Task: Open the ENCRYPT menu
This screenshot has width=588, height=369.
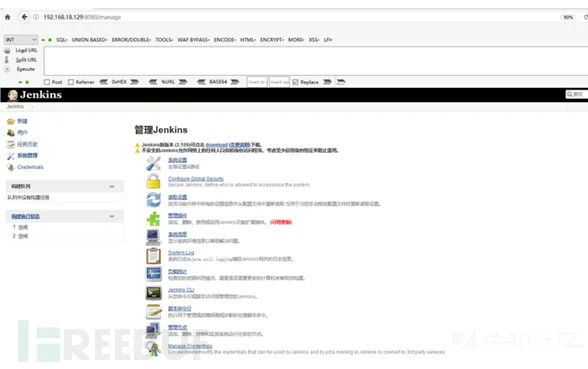Action: (272, 39)
